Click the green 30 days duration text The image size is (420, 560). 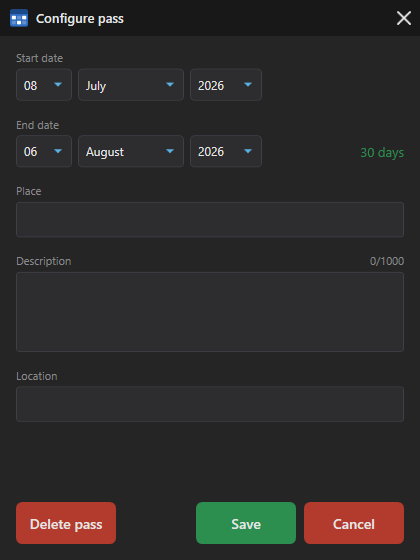(382, 153)
